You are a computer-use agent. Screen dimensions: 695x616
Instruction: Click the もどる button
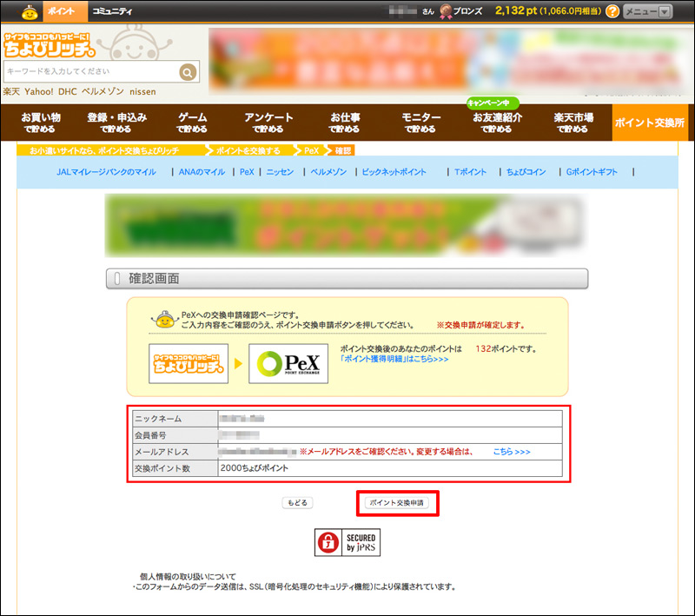click(x=297, y=502)
